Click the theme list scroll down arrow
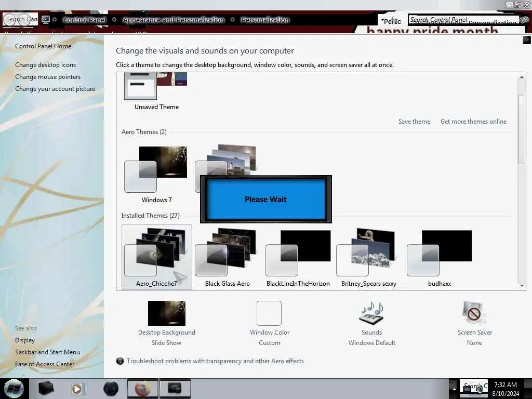Screen dimensions: 532x399 522,286
